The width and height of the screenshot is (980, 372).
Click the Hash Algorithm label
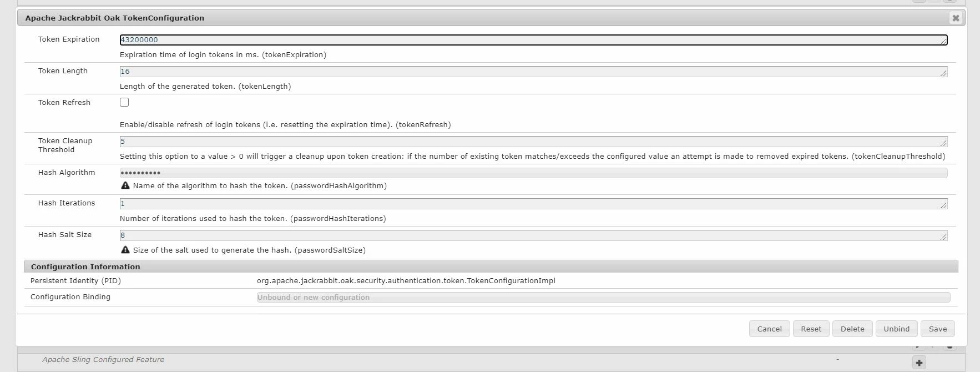click(67, 173)
